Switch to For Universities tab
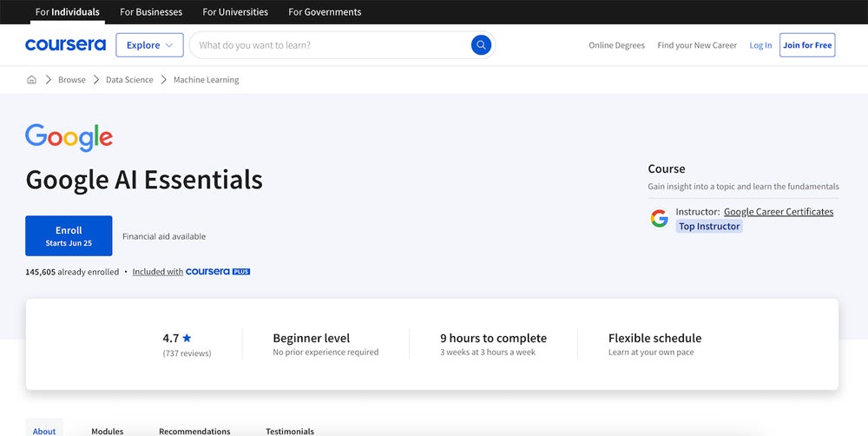This screenshot has height=436, width=868. pyautogui.click(x=235, y=11)
